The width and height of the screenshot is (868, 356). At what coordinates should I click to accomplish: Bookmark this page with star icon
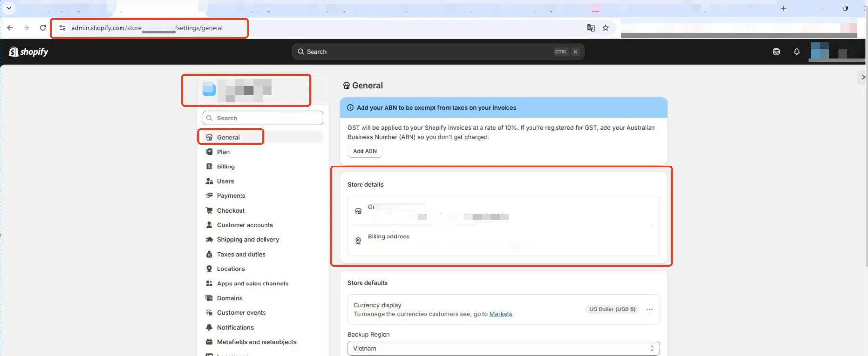click(606, 28)
